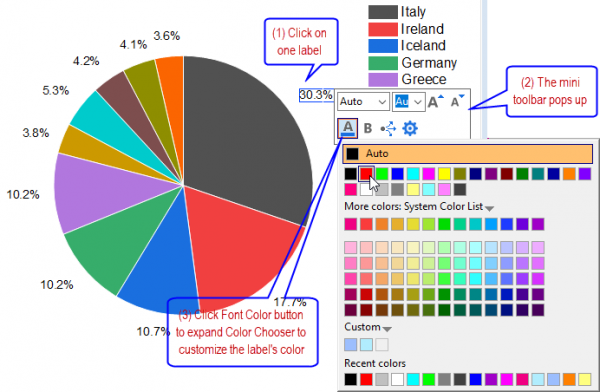This screenshot has width=600, height=392.
Task: Click the Font Color button in mini toolbar
Action: (347, 128)
